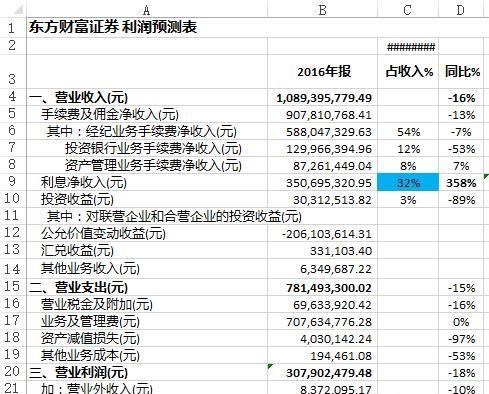Select column A header

coord(147,10)
